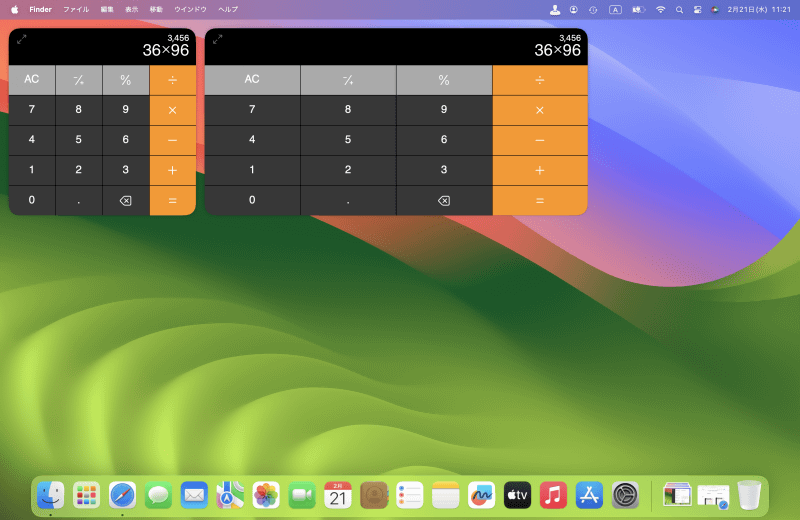Toggle sign with +/- in wide calculator
This screenshot has height=520, width=800.
(348, 80)
